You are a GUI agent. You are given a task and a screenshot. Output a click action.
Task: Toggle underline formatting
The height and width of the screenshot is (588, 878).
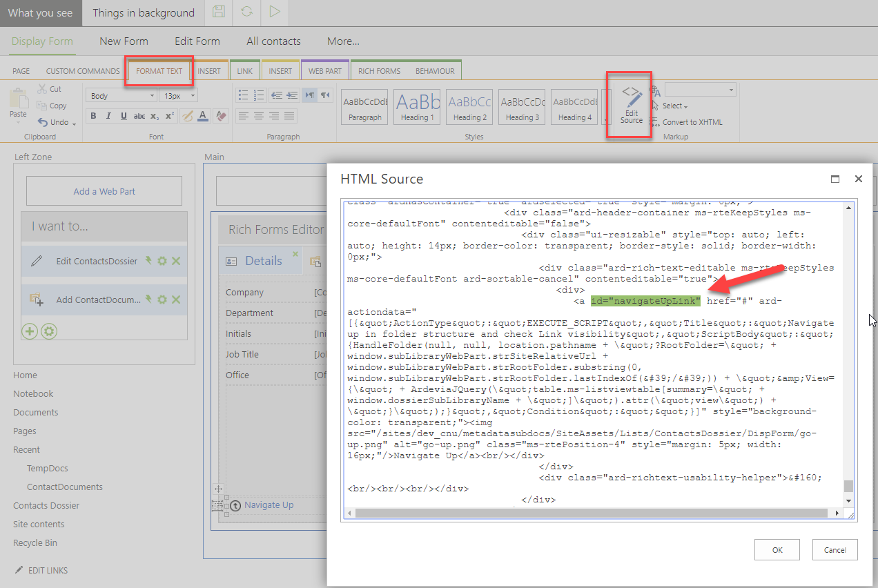tap(124, 117)
